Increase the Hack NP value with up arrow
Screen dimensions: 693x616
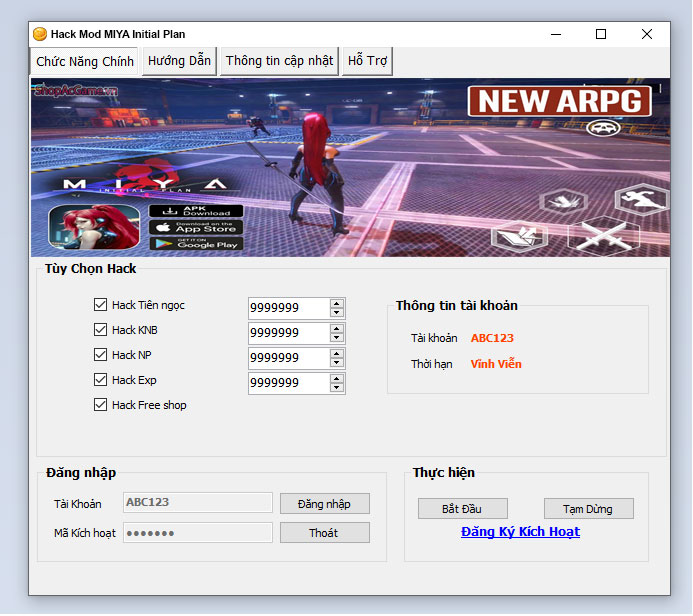coord(336,354)
